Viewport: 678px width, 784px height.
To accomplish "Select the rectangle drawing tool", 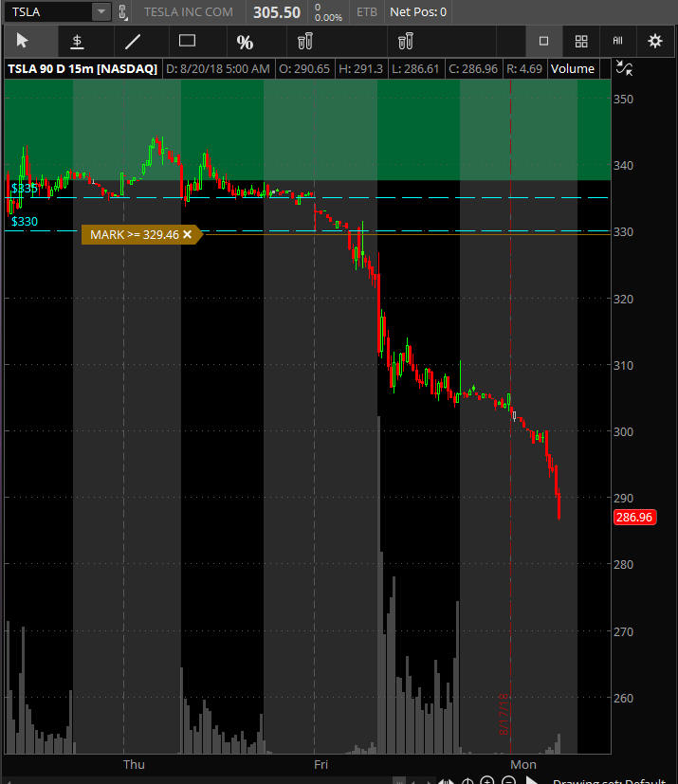I will point(187,41).
